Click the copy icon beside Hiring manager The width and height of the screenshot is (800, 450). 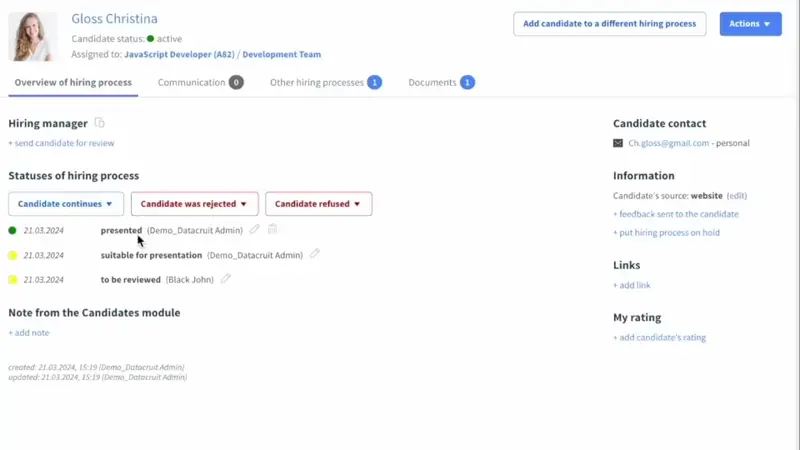tap(99, 123)
